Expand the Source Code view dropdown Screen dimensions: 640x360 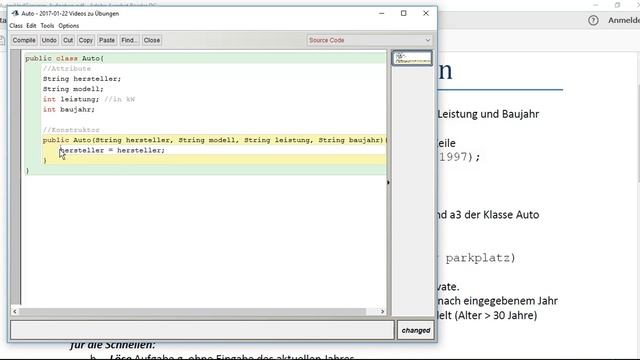[369, 40]
